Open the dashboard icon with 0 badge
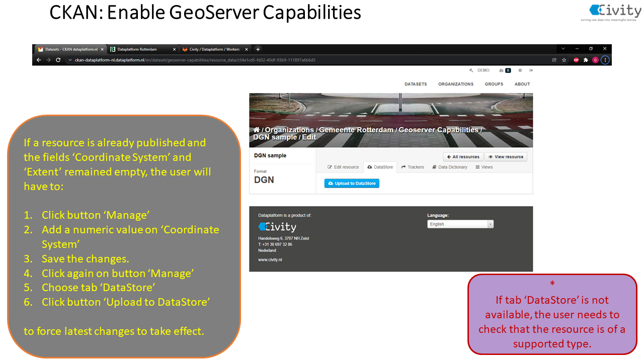Image resolution: width=644 pixels, height=362 pixels. (505, 70)
